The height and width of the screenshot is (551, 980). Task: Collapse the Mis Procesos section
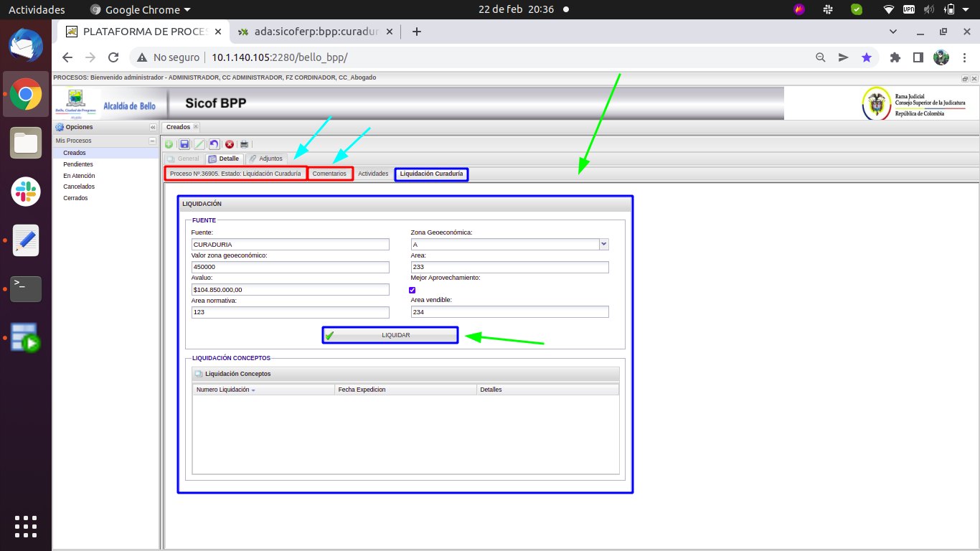click(152, 141)
